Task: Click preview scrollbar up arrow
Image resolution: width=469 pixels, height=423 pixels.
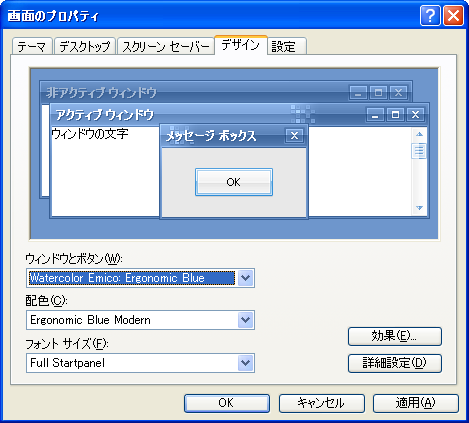Action: (x=419, y=134)
